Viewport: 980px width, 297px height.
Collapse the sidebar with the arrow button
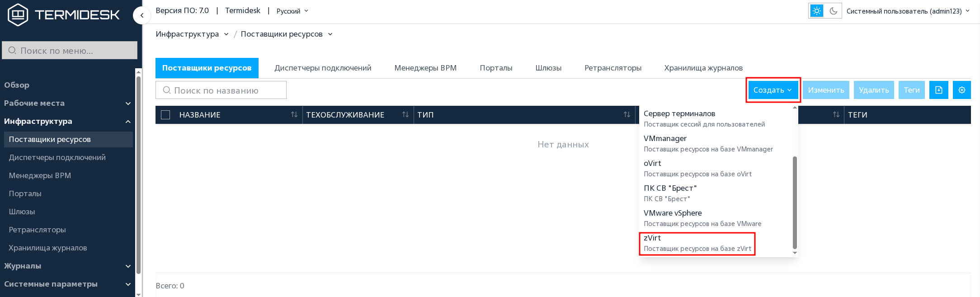click(x=142, y=15)
